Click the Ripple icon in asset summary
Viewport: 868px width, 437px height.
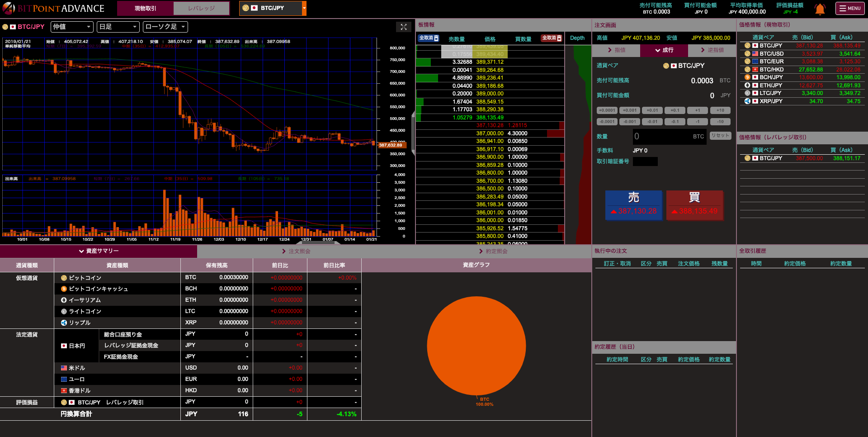click(x=64, y=323)
